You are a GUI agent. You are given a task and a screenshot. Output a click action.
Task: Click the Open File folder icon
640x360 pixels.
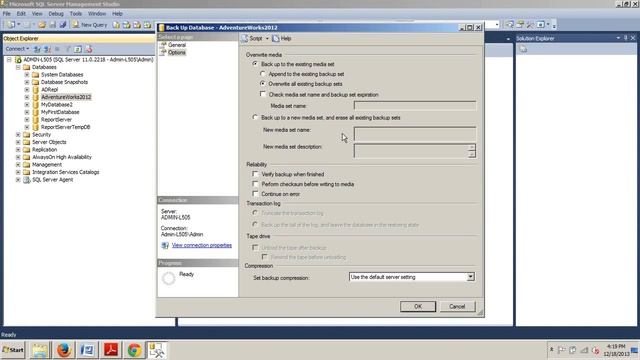(x=42, y=25)
